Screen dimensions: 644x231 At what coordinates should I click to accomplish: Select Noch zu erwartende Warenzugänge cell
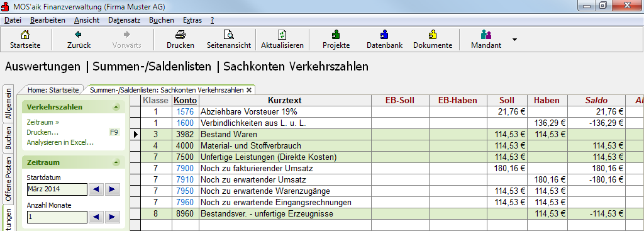(285, 191)
